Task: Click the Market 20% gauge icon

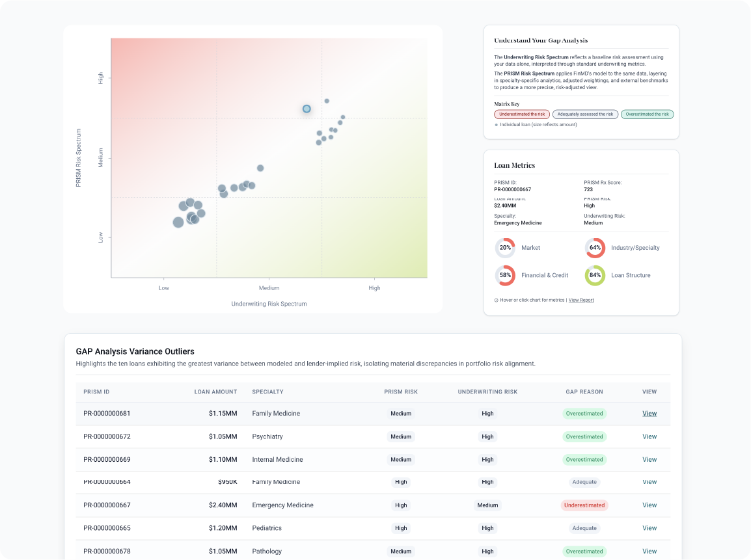Action: tap(505, 248)
